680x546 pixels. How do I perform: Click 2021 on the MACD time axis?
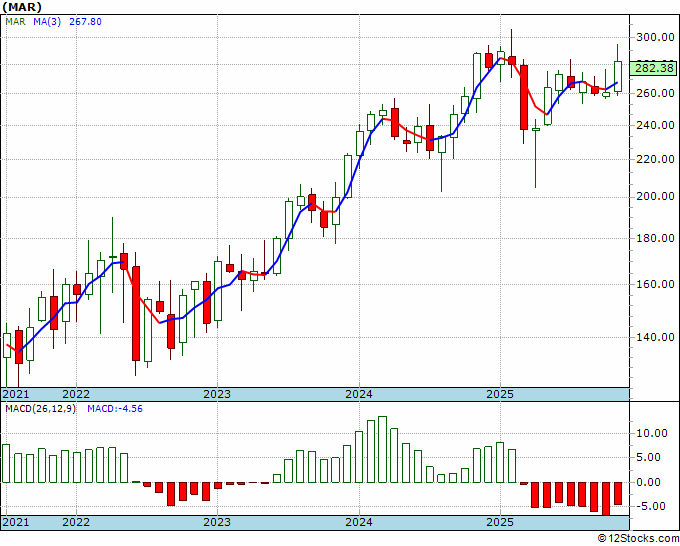pyautogui.click(x=16, y=522)
